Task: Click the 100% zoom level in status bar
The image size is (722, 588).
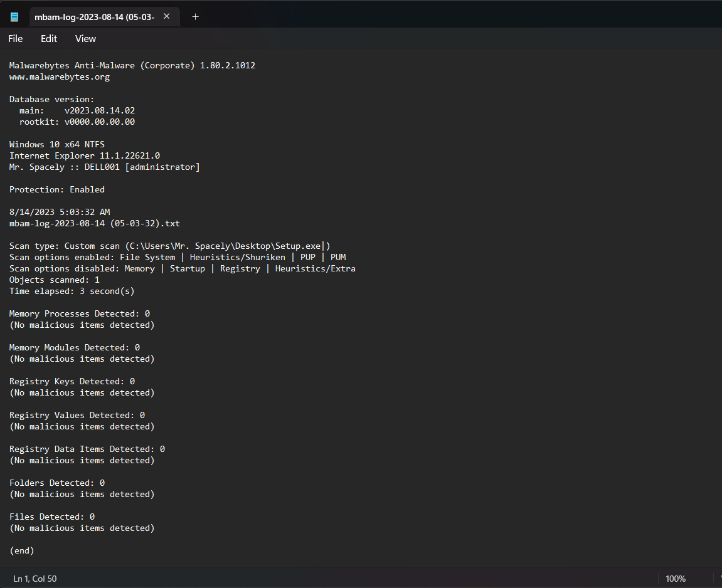Action: pos(676,579)
